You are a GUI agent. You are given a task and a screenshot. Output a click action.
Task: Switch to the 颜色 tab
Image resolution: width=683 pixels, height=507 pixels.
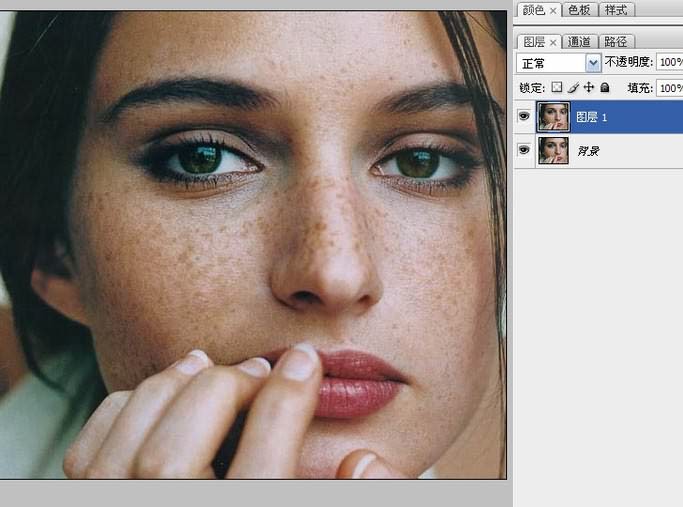click(534, 10)
